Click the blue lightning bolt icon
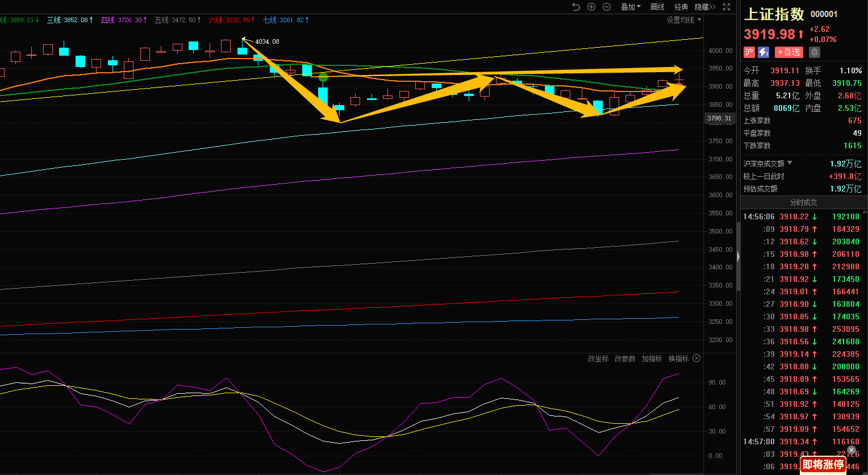Screen dimensions: 868x475 point(763,52)
